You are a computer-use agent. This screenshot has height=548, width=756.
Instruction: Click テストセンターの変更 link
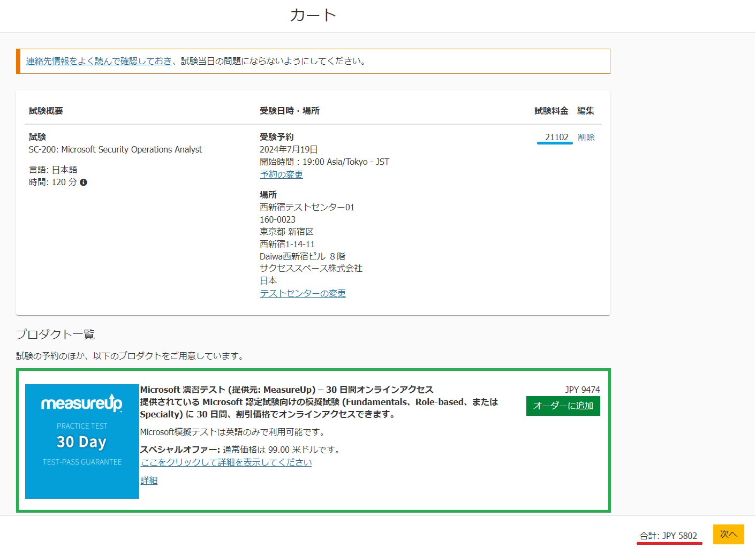pyautogui.click(x=303, y=293)
